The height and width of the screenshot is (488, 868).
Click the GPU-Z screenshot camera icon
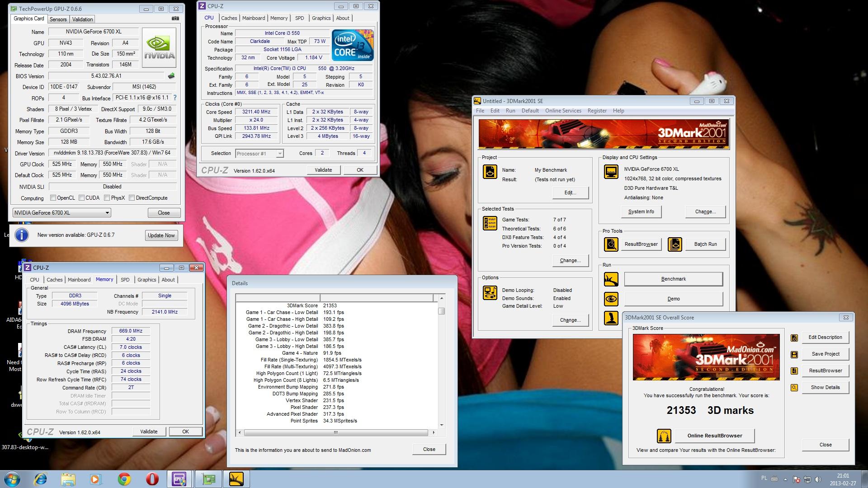click(x=175, y=19)
